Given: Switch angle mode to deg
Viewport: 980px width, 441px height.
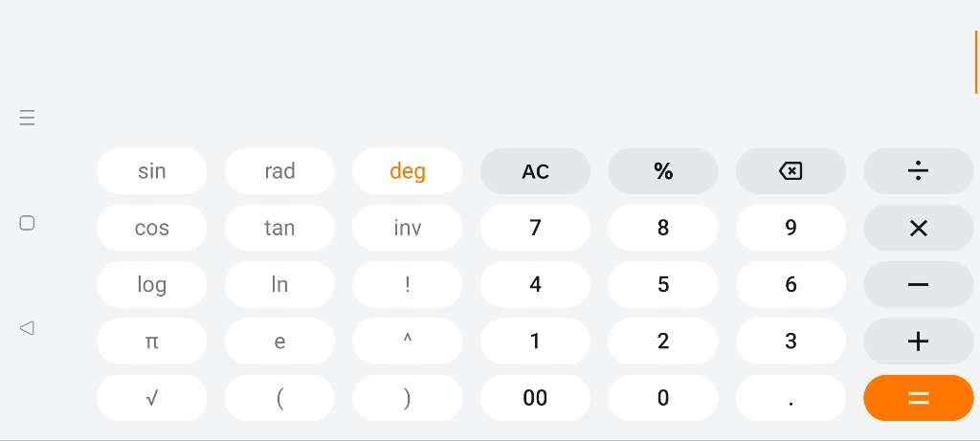Looking at the screenshot, I should point(408,171).
